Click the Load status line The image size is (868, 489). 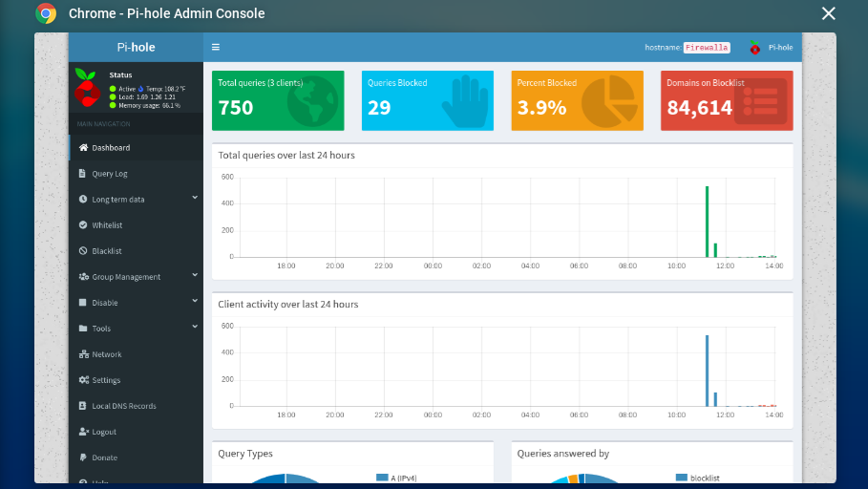coord(143,96)
